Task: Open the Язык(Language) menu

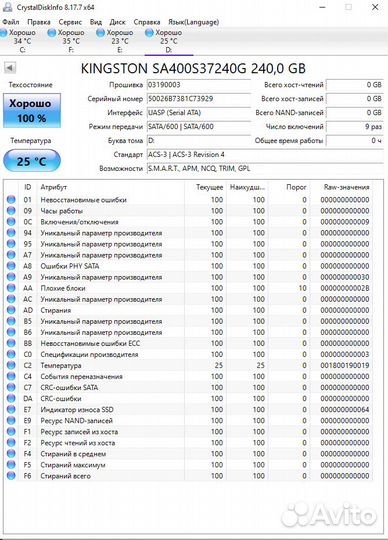Action: click(x=193, y=22)
